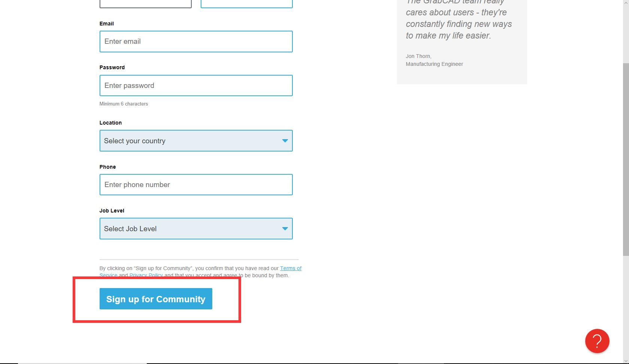Click the Email input field
Viewport: 629px width, 364px height.
(196, 42)
